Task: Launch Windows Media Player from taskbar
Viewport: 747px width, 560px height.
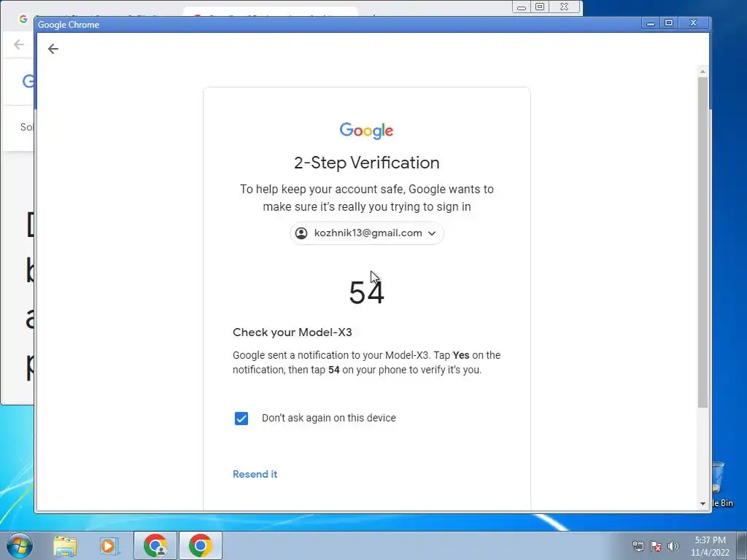Action: [x=109, y=545]
